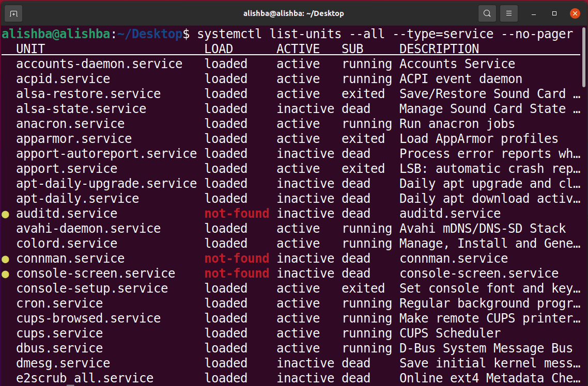This screenshot has width=588, height=386.
Task: Select alsa-state.service unit name
Action: click(81, 108)
